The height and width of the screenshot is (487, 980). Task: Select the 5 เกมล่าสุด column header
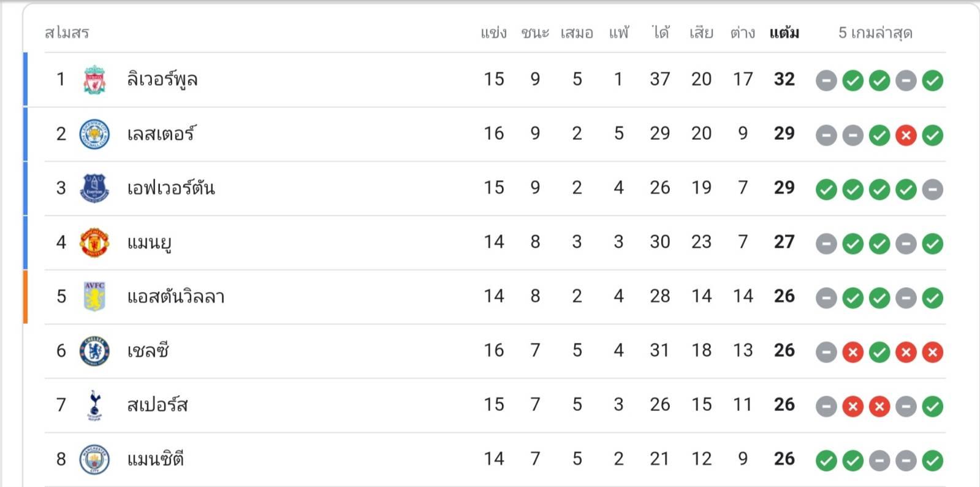click(x=875, y=33)
